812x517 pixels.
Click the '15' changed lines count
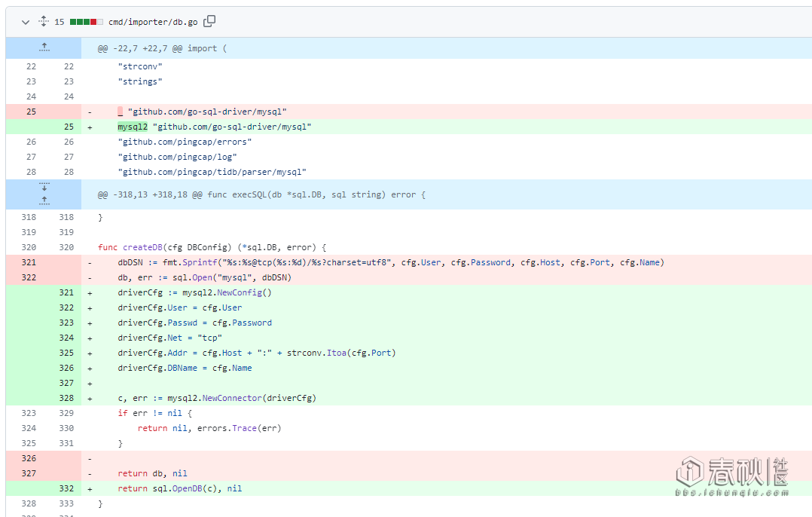tap(59, 22)
